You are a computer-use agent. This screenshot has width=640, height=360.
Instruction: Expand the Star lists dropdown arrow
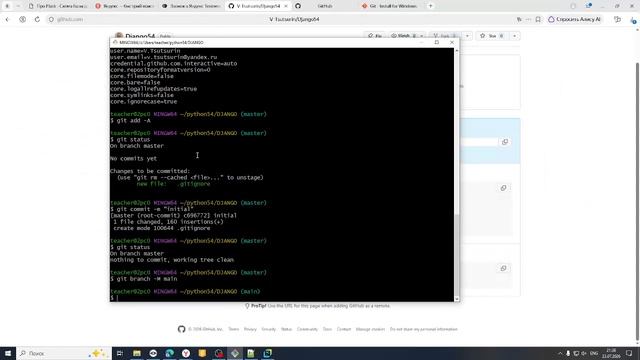point(514,36)
